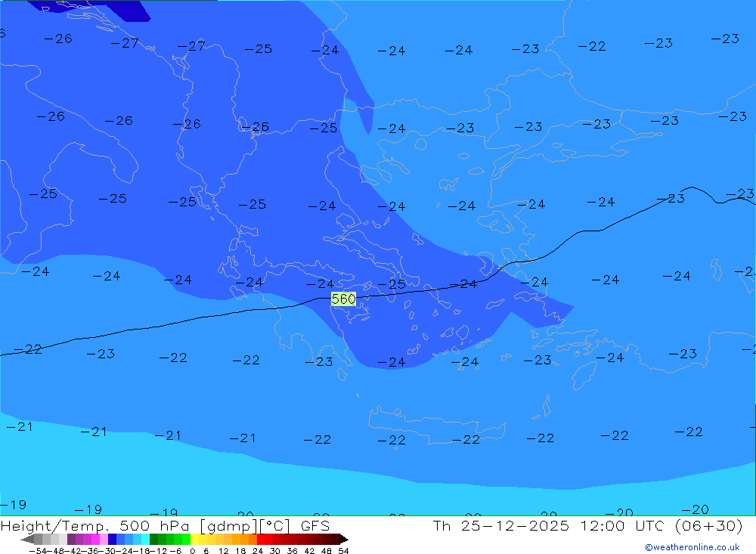
Task: Click the -36 legend scale value
Action: click(x=91, y=551)
